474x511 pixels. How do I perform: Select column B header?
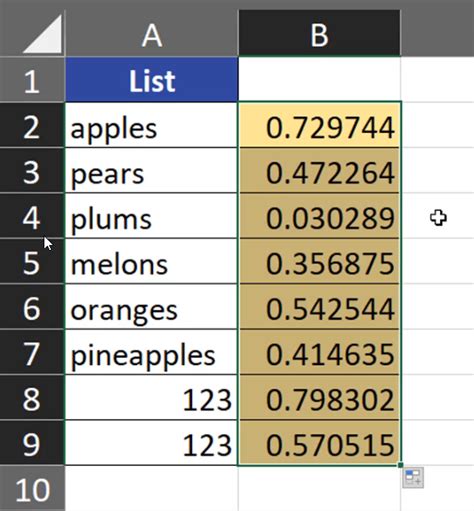point(319,33)
